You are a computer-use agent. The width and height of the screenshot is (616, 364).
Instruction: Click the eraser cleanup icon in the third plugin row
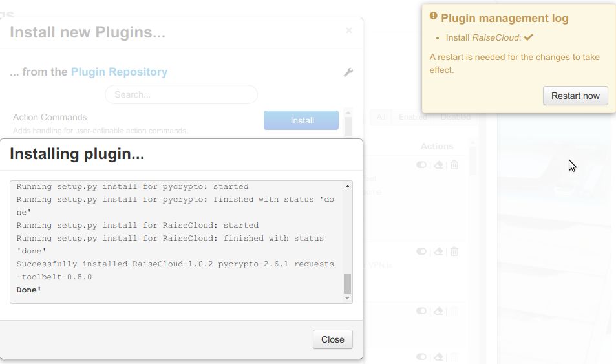point(439,311)
